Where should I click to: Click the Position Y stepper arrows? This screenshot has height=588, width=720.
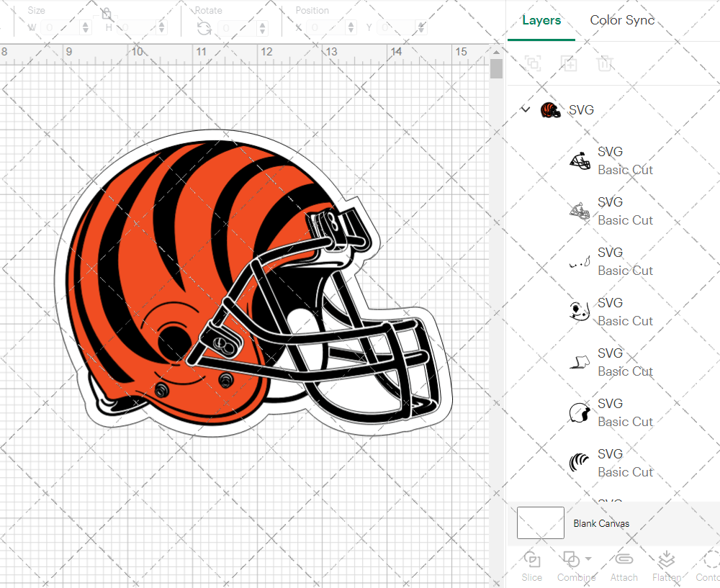pyautogui.click(x=421, y=27)
